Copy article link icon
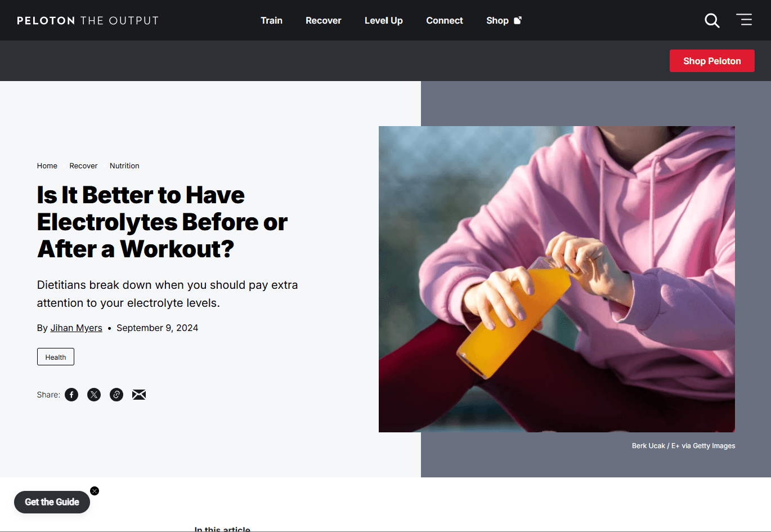The height and width of the screenshot is (532, 771). (x=116, y=395)
